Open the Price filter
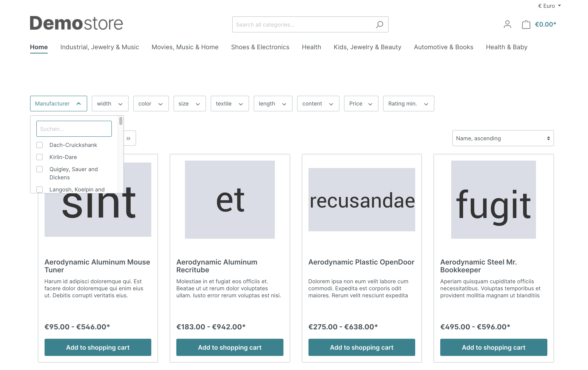Image resolution: width=588 pixels, height=370 pixels. 361,104
